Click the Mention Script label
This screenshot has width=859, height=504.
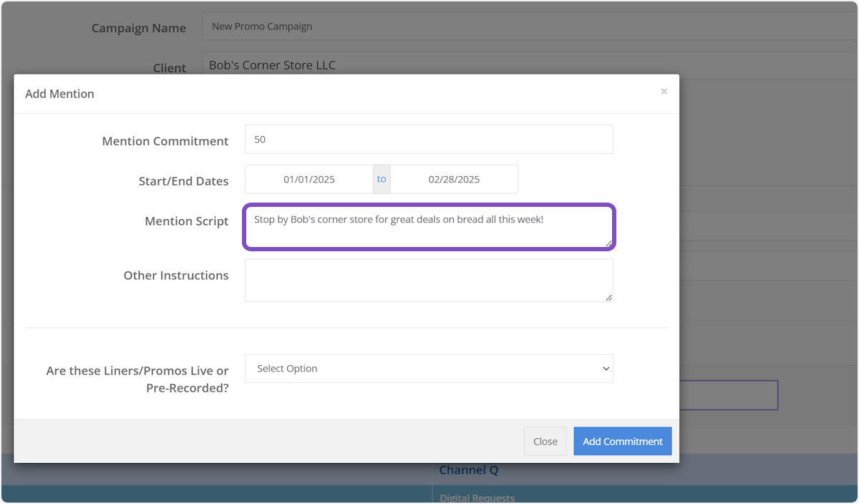tap(186, 221)
